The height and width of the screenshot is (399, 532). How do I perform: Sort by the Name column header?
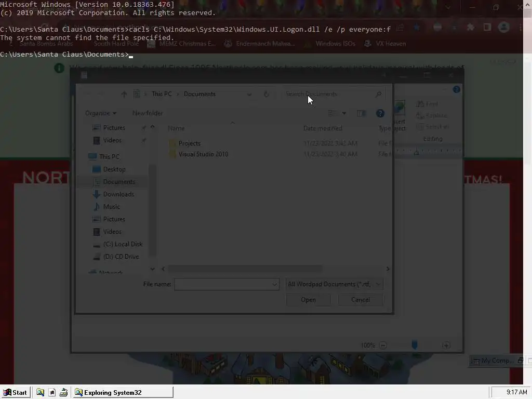click(x=176, y=128)
